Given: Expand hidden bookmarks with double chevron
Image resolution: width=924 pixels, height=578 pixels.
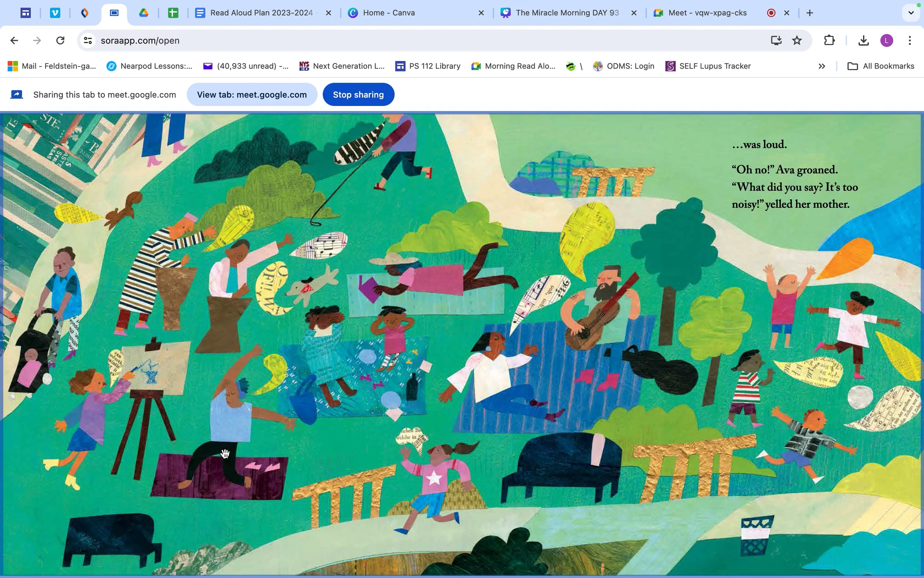Looking at the screenshot, I should tap(822, 66).
